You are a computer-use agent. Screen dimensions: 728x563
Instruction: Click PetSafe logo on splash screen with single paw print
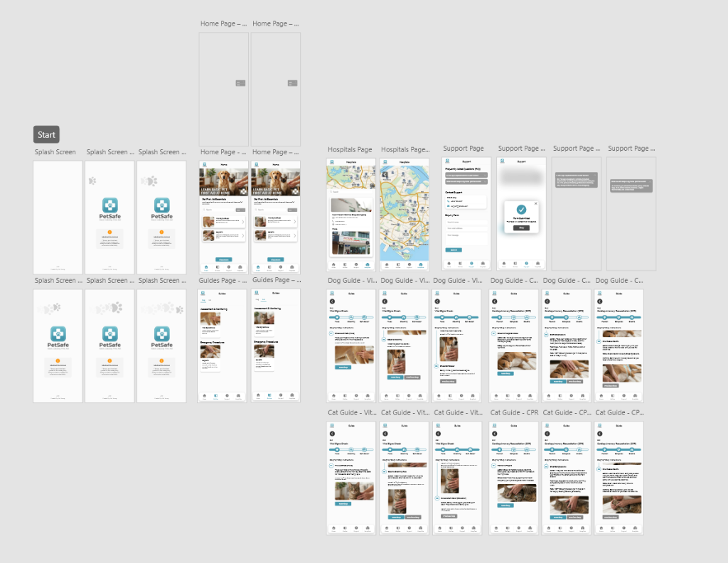[109, 208]
